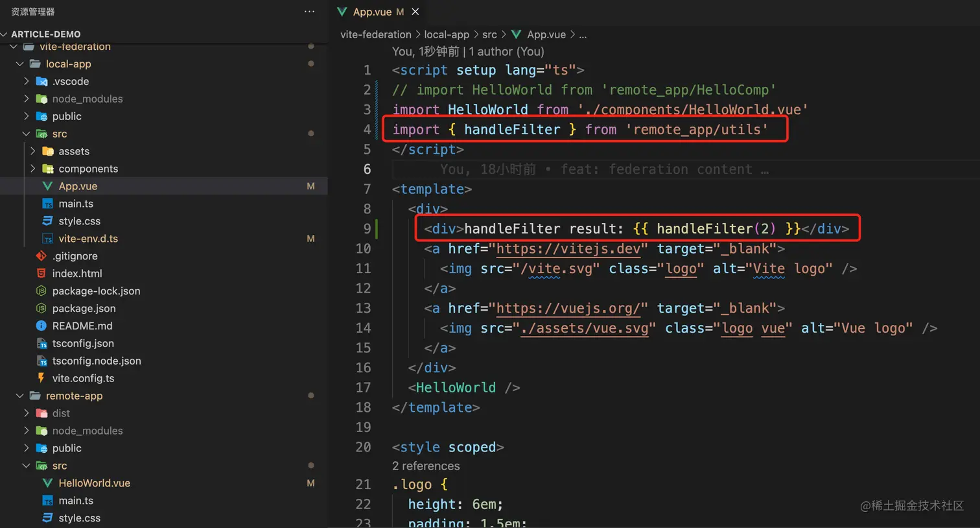Click the dist folder icon
The width and height of the screenshot is (980, 528).
tap(41, 413)
